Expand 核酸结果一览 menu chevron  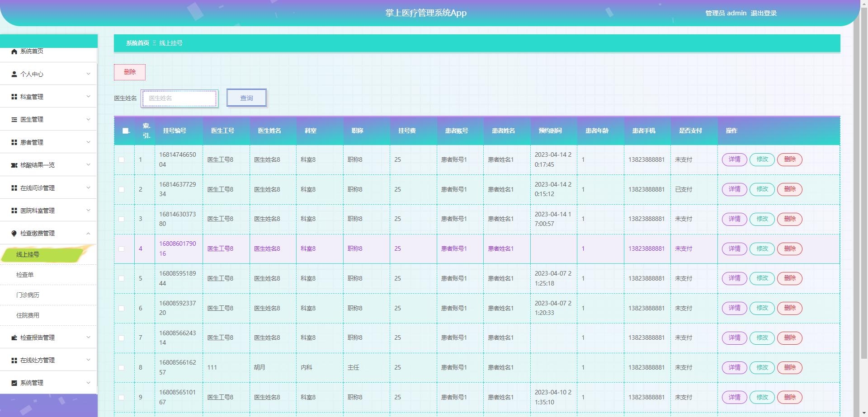(88, 164)
